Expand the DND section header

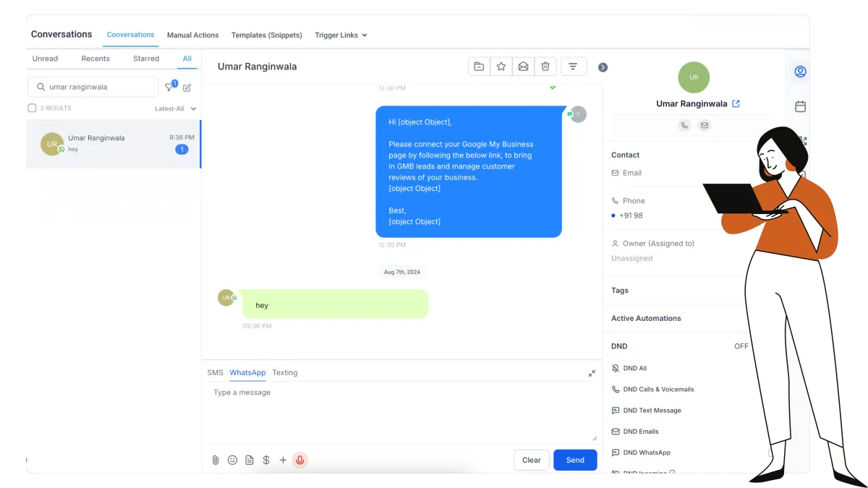click(619, 346)
